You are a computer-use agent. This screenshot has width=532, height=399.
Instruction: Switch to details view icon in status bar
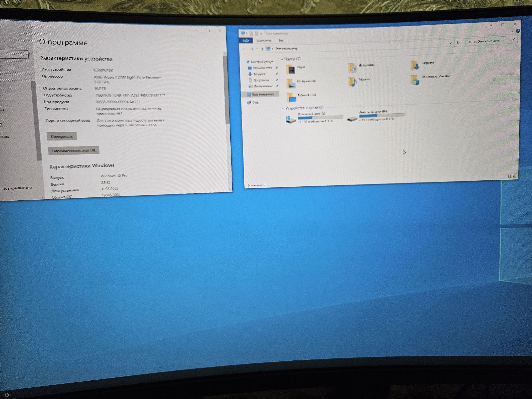pyautogui.click(x=509, y=176)
